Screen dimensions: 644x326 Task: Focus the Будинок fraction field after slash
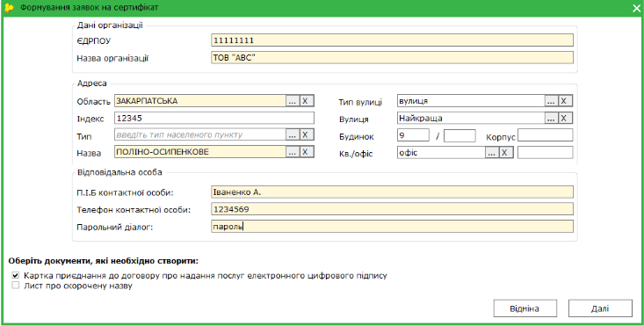459,135
